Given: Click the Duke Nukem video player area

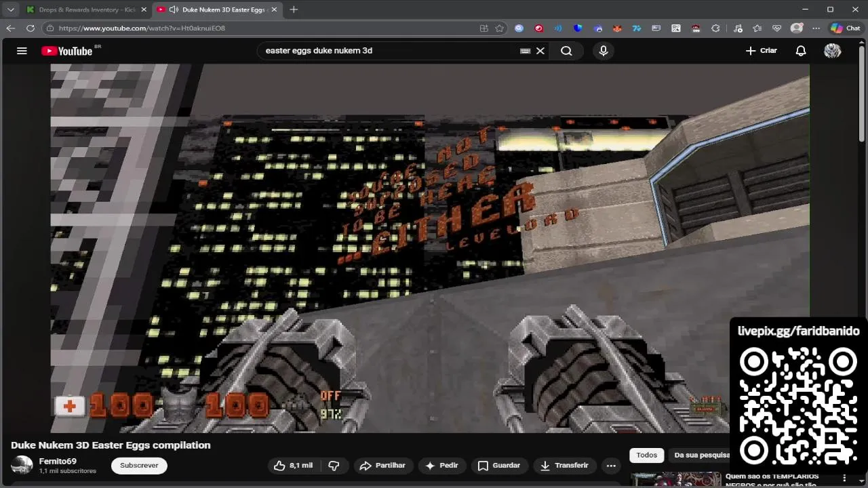Looking at the screenshot, I should pos(430,248).
